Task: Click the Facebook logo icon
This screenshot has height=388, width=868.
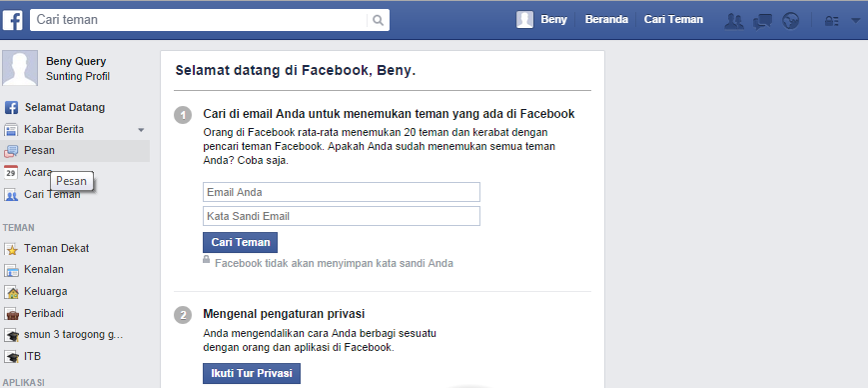Action: pos(12,21)
